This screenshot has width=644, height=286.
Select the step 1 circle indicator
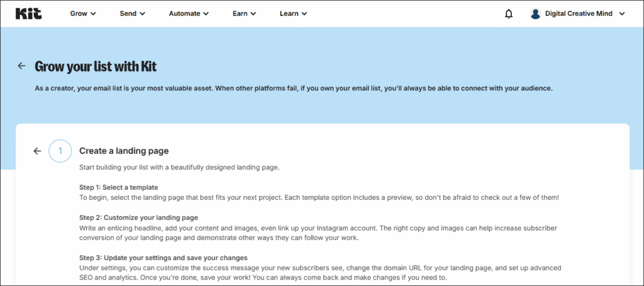pyautogui.click(x=60, y=151)
